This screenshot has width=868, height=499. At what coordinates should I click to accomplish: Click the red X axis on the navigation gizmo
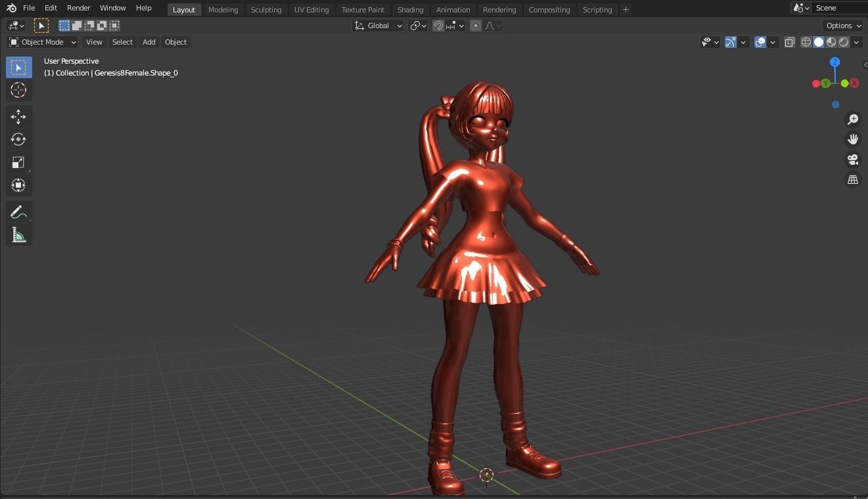coord(854,83)
